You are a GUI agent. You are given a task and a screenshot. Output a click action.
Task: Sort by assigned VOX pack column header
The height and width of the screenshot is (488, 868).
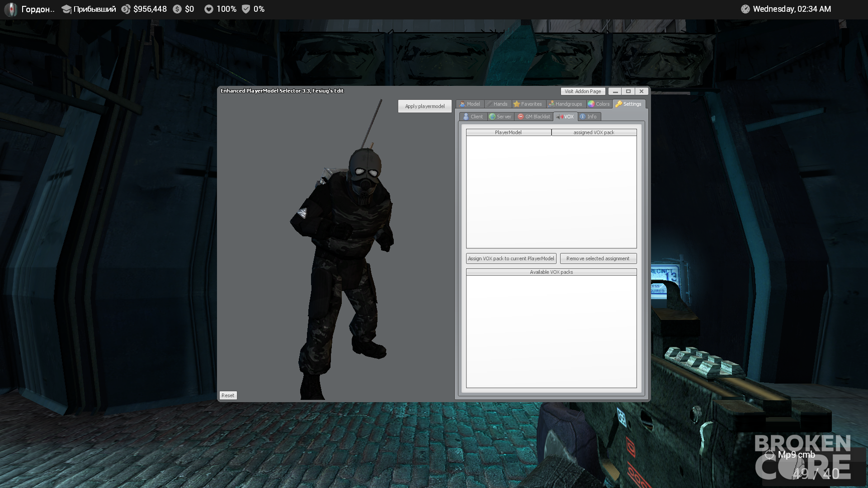[594, 132]
